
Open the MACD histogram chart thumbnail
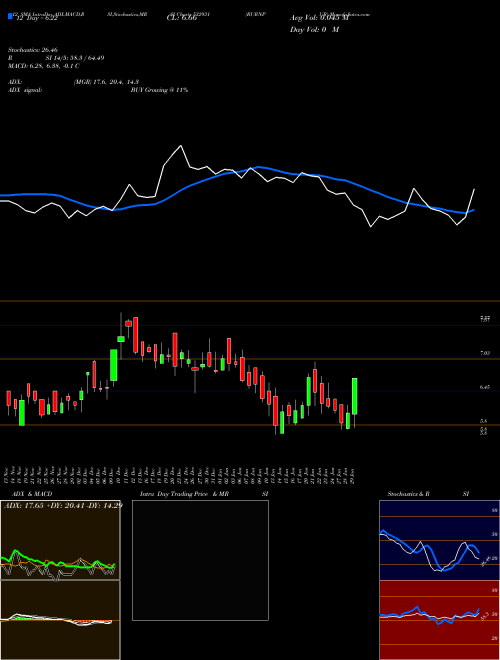[x=60, y=620]
